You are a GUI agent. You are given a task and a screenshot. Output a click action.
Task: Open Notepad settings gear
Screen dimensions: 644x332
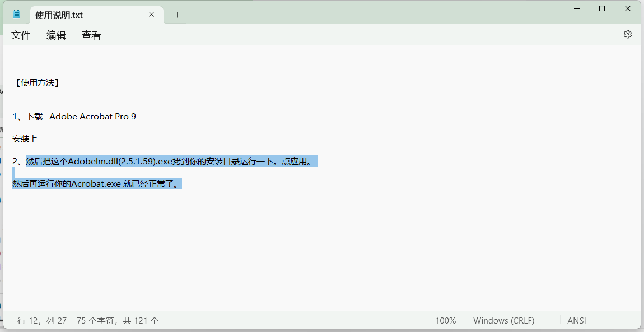[628, 35]
